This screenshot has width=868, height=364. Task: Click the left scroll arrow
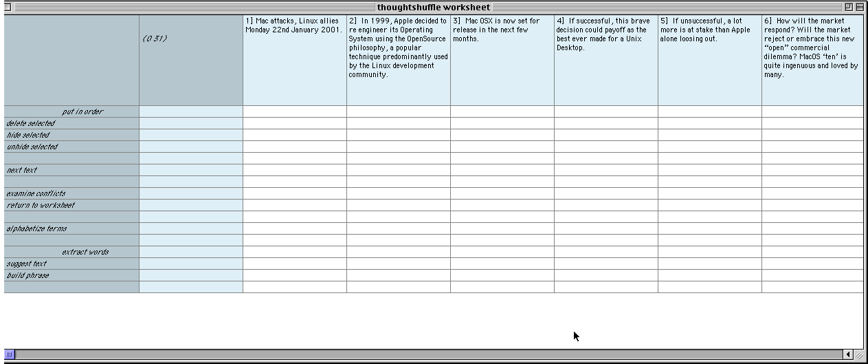[x=849, y=355]
